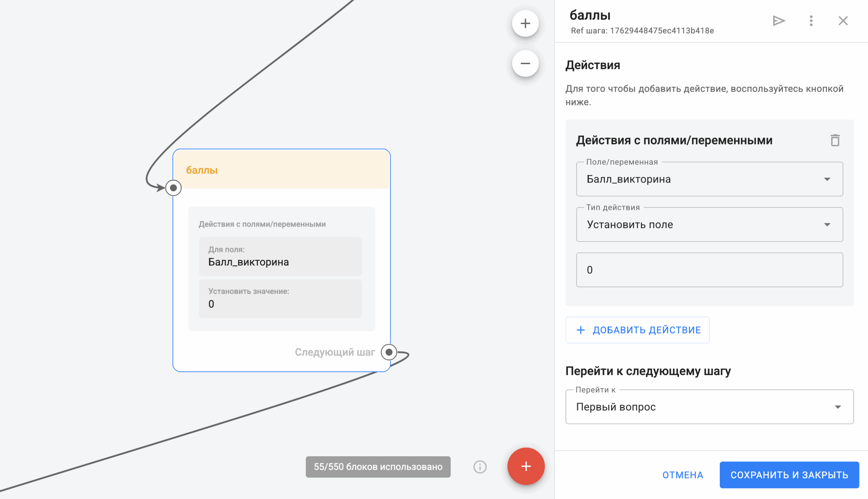The image size is (868, 499).
Task: Close the баллы step panel
Action: point(843,21)
